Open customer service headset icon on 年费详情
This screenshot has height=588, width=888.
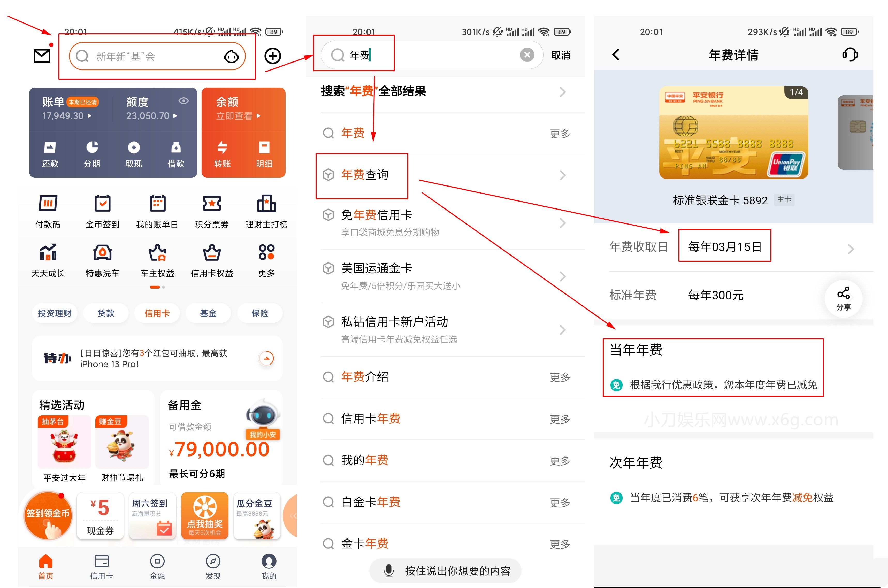coord(850,55)
